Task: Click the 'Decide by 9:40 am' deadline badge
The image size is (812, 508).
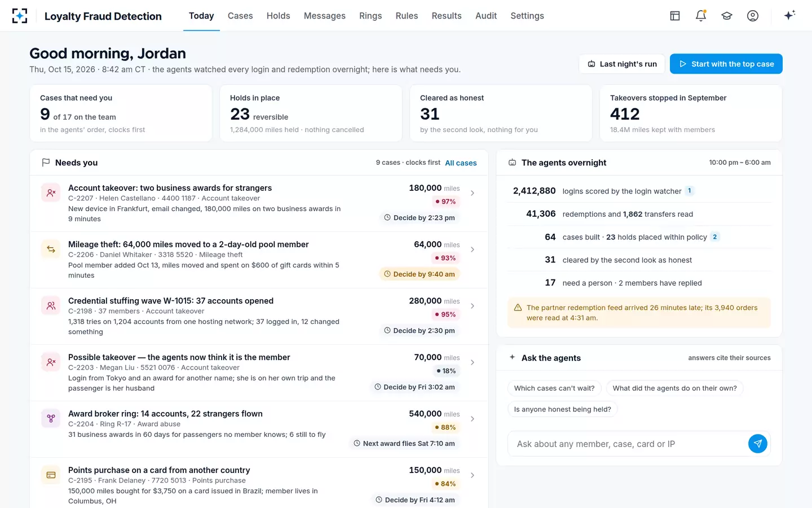Action: pyautogui.click(x=420, y=274)
